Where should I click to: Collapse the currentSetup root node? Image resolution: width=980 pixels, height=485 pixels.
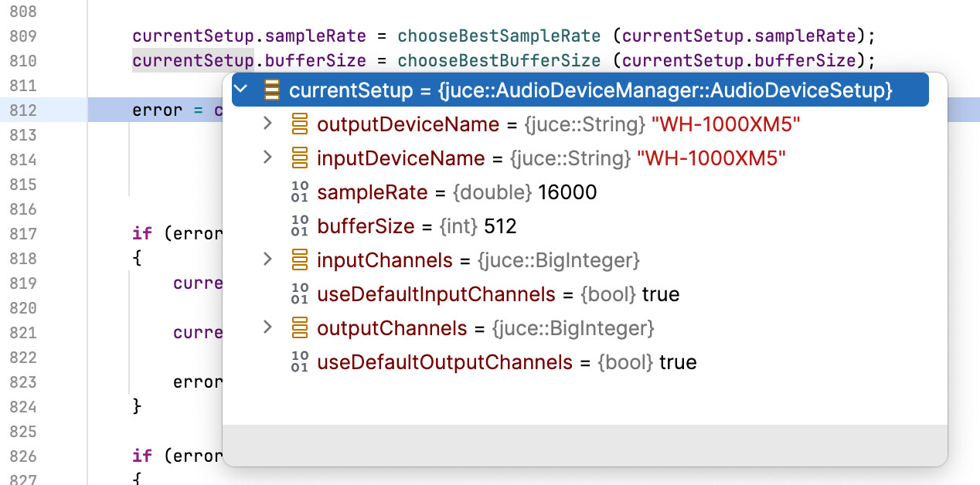coord(240,90)
